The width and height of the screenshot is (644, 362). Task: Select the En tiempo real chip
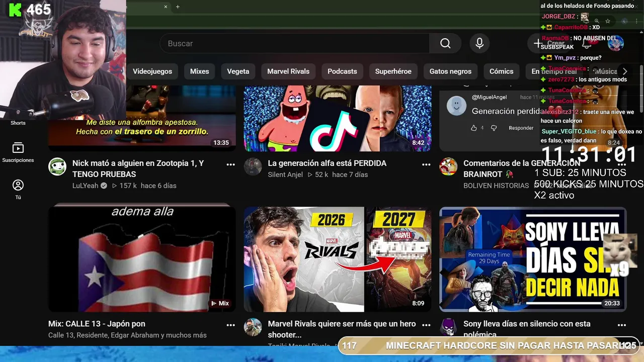click(554, 71)
